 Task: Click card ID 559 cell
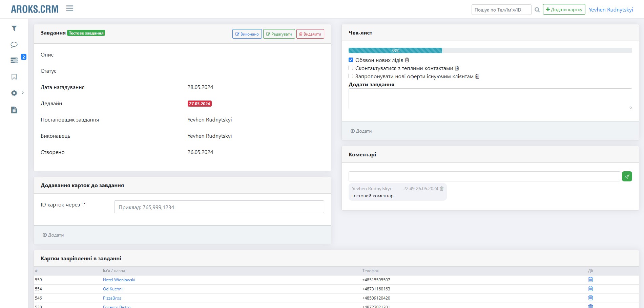tap(38, 280)
